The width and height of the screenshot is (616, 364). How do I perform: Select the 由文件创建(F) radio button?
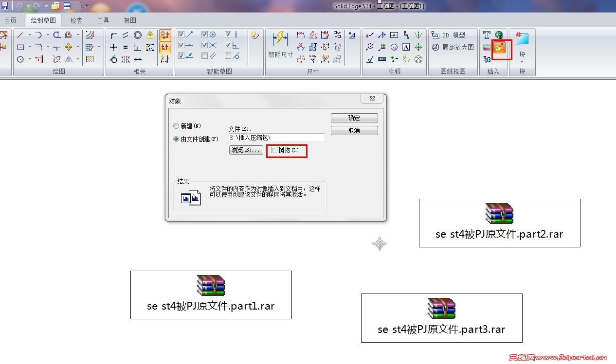(x=176, y=139)
